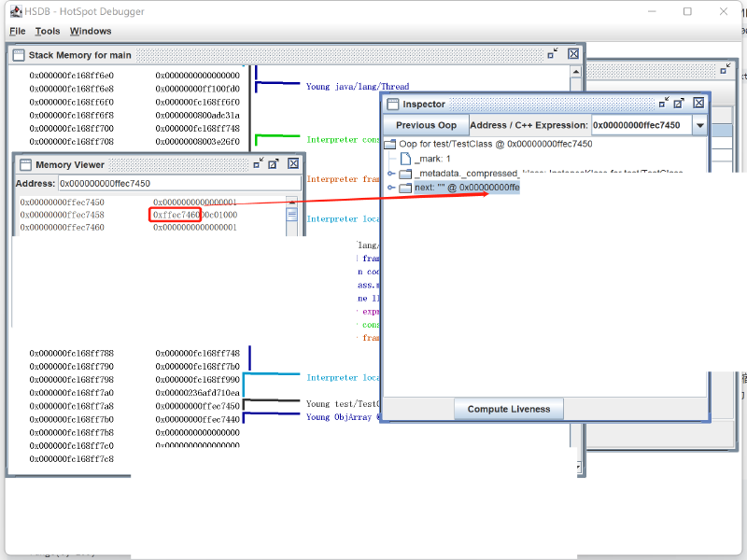Iconify the Stack Memory for main window
The width and height of the screenshot is (747, 560).
[x=553, y=55]
